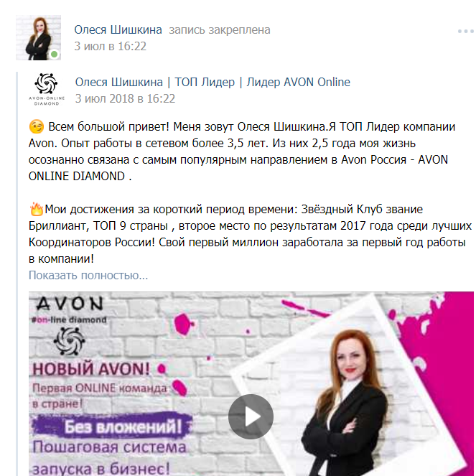
Task: Click the green online status indicator
Action: 55,55
